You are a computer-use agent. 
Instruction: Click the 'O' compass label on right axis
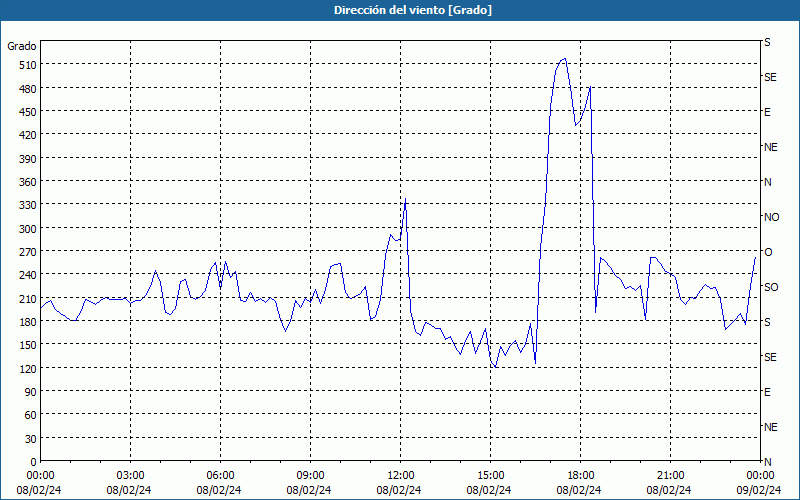pyautogui.click(x=768, y=252)
